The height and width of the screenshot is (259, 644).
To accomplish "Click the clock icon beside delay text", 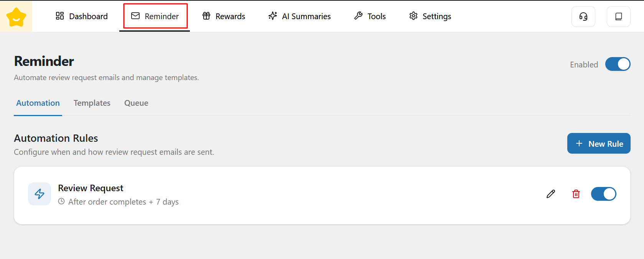I will point(61,201).
